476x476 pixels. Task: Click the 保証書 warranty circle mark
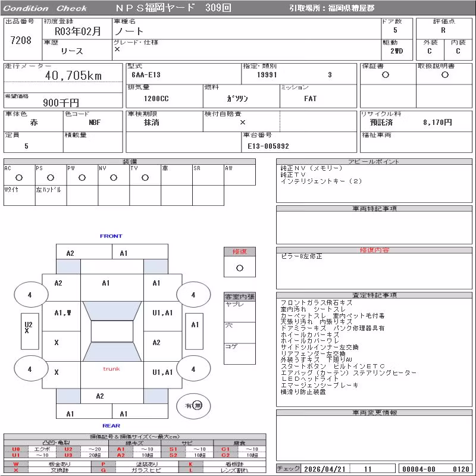[x=386, y=75]
